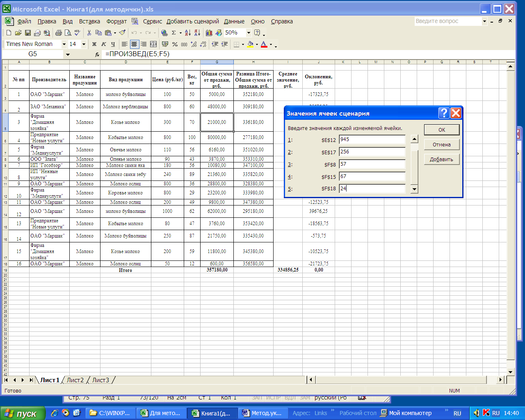Apply Percent style icon

pos(175,44)
